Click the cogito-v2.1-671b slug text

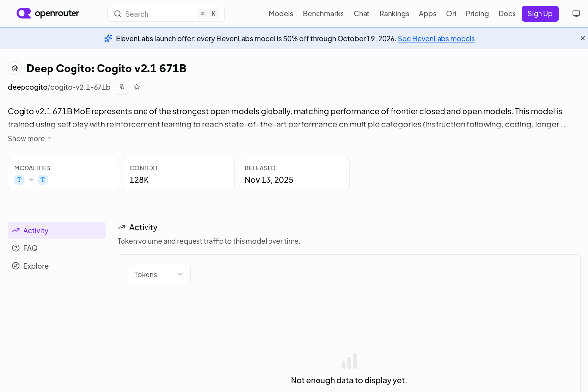click(x=80, y=87)
